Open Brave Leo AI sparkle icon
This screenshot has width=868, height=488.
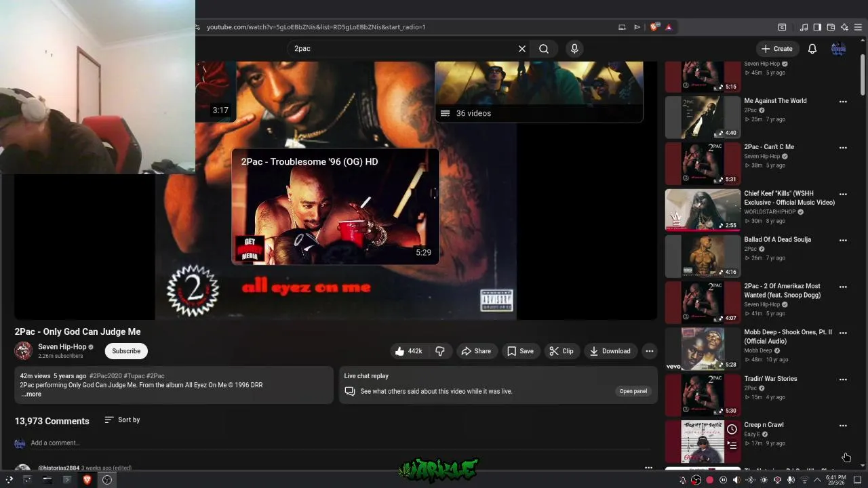[844, 27]
